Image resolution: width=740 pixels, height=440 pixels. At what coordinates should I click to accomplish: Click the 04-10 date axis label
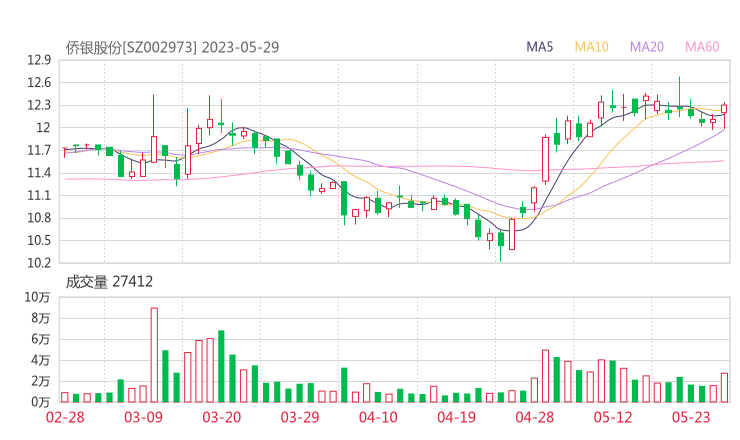tap(378, 417)
